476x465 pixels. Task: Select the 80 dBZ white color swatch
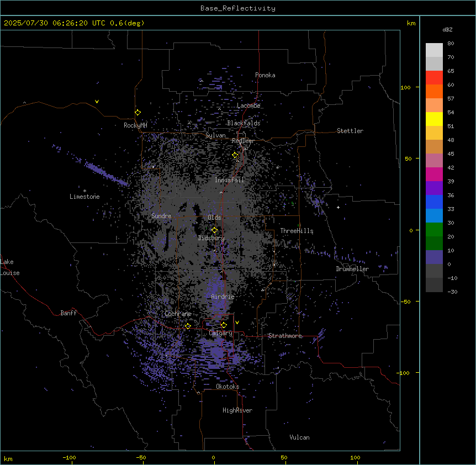434,50
